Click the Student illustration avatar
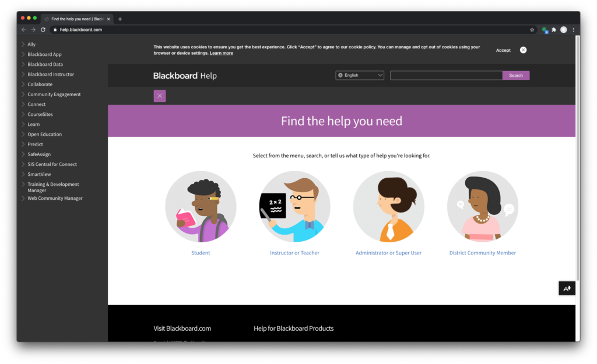The width and height of the screenshot is (597, 364). point(201,207)
